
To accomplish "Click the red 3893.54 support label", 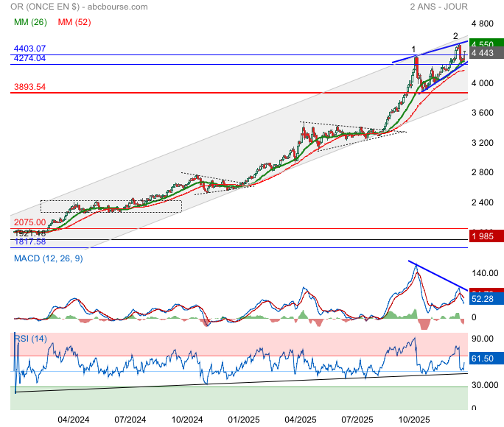I will click(x=29, y=87).
